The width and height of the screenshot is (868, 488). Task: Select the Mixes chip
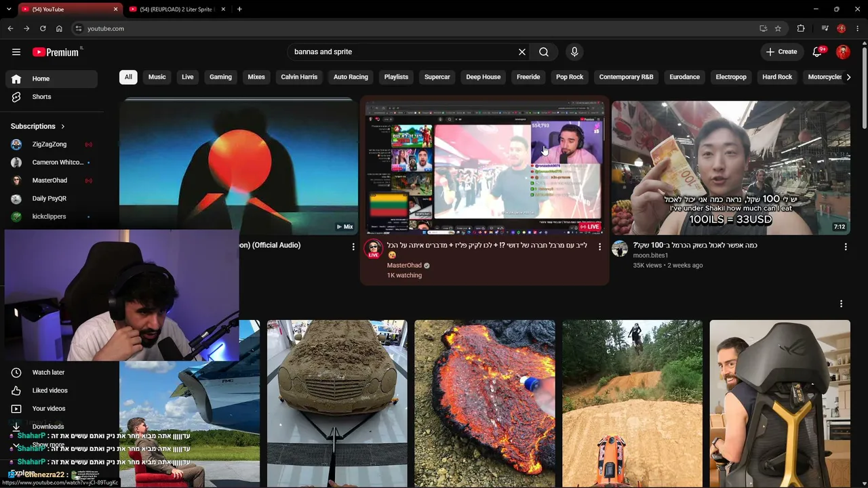pyautogui.click(x=256, y=77)
